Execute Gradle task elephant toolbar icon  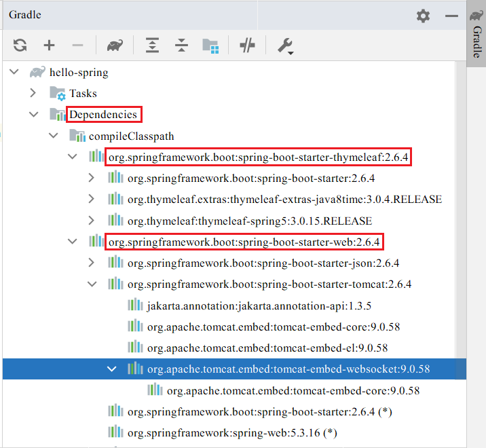(x=115, y=45)
